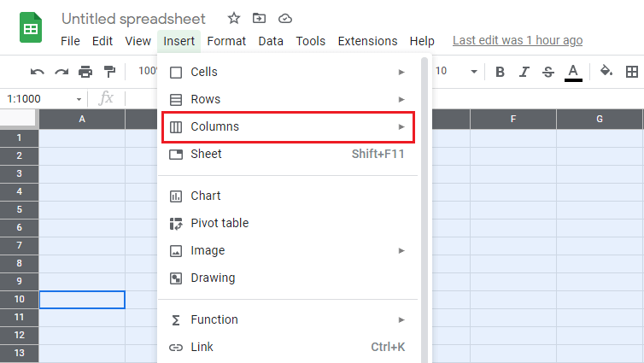Viewport: 644px width, 363px height.
Task: Select column A header
Action: pyautogui.click(x=82, y=119)
